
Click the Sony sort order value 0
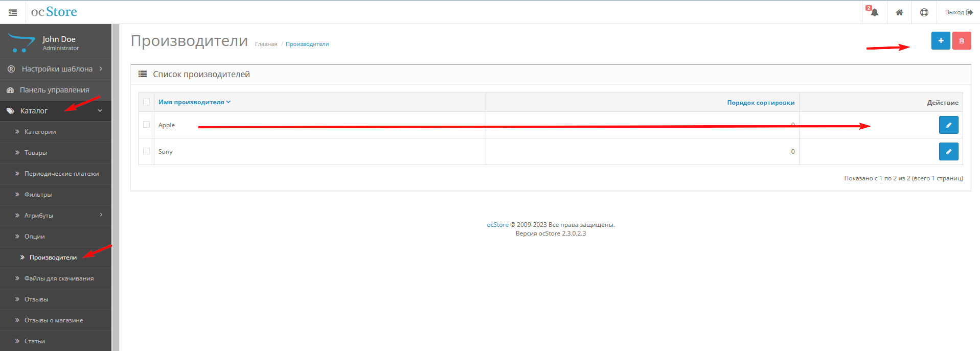coord(793,152)
